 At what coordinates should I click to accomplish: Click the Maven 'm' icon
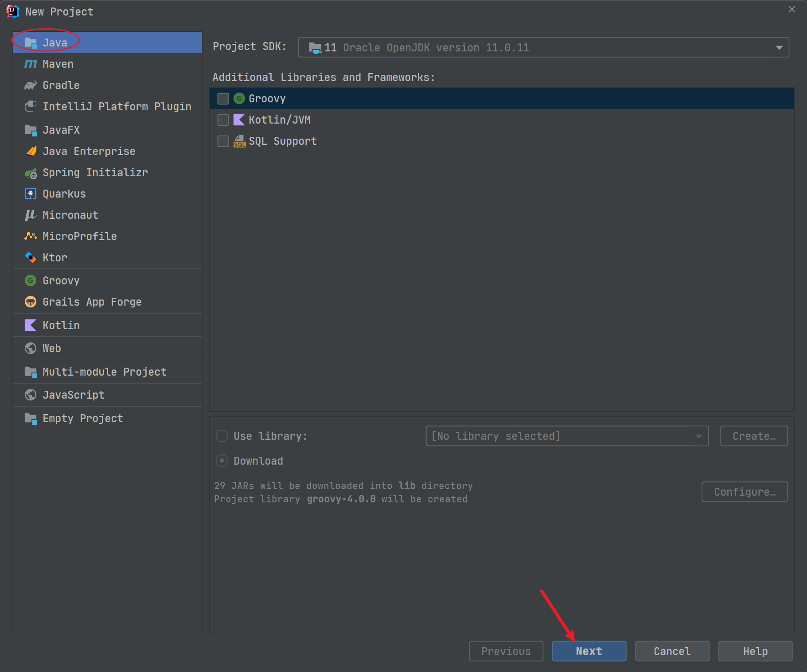coord(31,64)
